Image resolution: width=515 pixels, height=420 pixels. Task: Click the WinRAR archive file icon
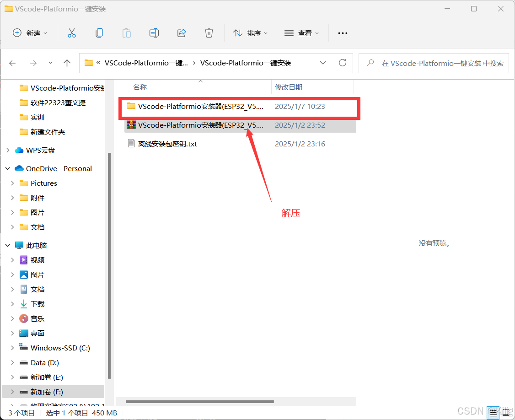[131, 125]
